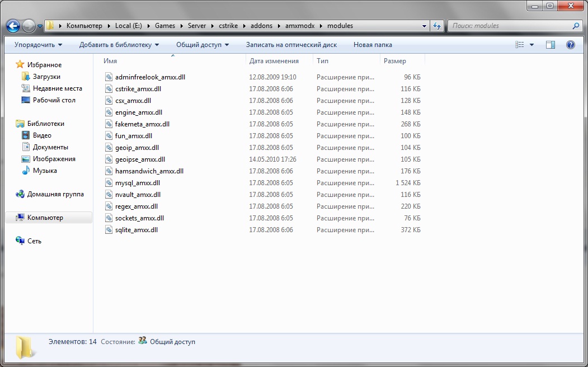Expand the Упорядочить dropdown menu

(38, 45)
